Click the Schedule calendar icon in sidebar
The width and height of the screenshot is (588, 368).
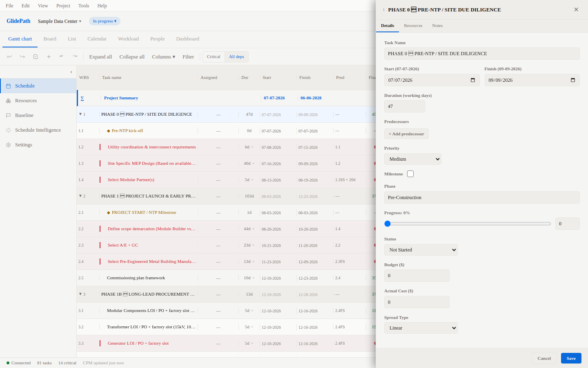(8, 86)
